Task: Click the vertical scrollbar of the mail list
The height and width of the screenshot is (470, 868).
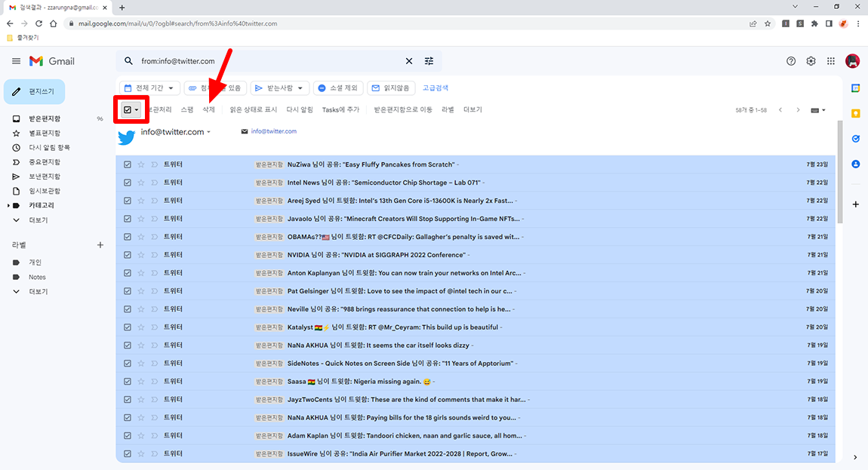Action: click(x=840, y=171)
